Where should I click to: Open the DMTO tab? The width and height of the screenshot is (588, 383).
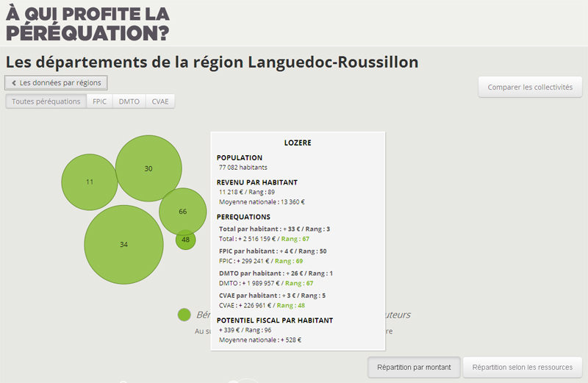click(x=129, y=101)
